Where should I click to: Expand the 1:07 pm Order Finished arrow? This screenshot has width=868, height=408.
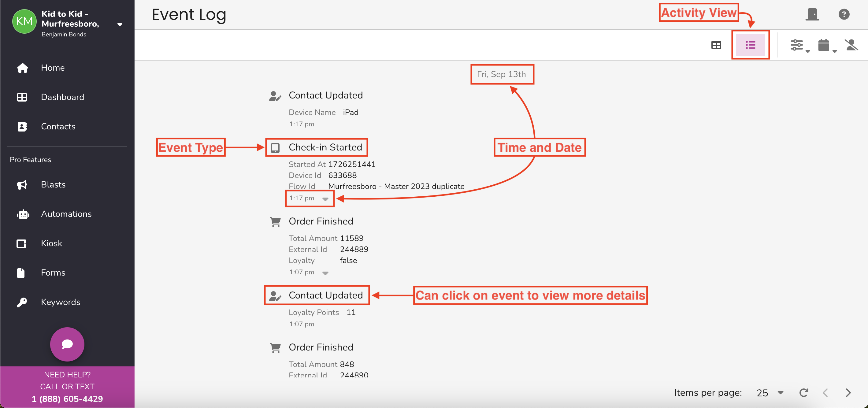(x=325, y=273)
